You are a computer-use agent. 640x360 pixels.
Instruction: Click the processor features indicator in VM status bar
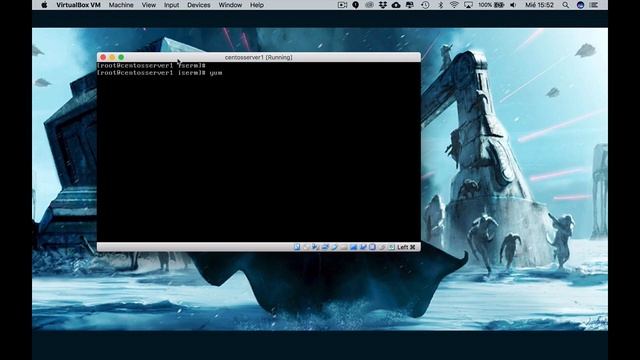(x=372, y=247)
